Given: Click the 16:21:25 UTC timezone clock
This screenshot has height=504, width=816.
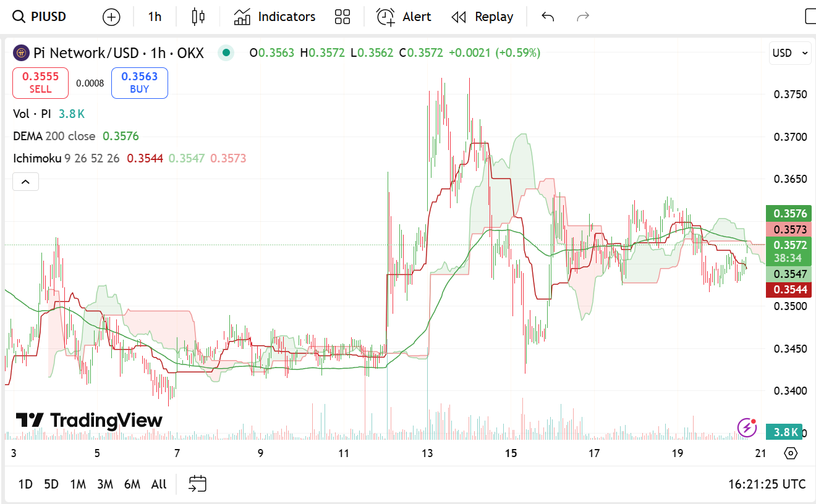Looking at the screenshot, I should point(767,484).
